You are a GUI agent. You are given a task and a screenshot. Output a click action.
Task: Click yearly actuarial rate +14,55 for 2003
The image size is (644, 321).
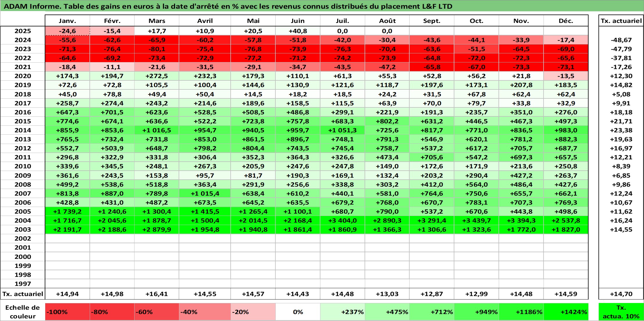click(x=621, y=230)
